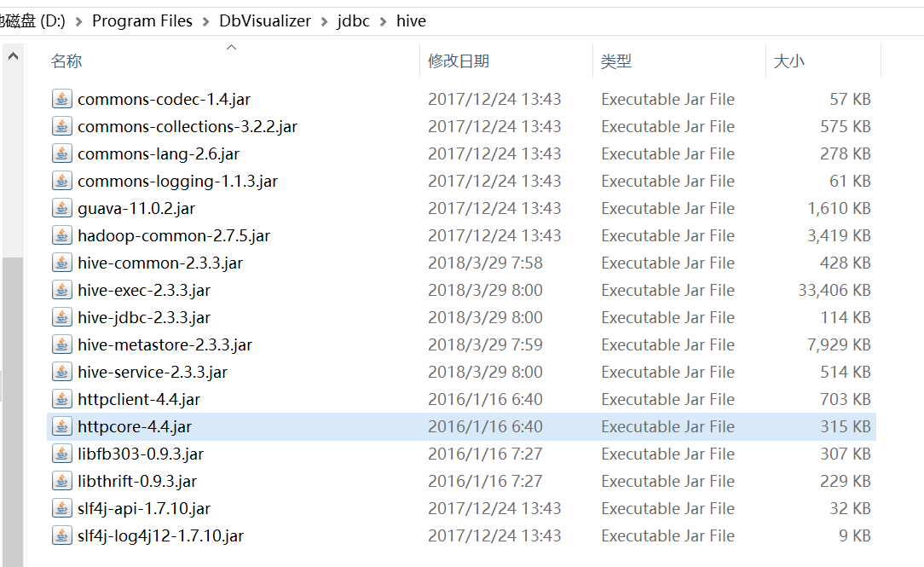The width and height of the screenshot is (924, 567).
Task: Click the hadoop-common-2.7.5.jar file icon
Action: pos(62,235)
